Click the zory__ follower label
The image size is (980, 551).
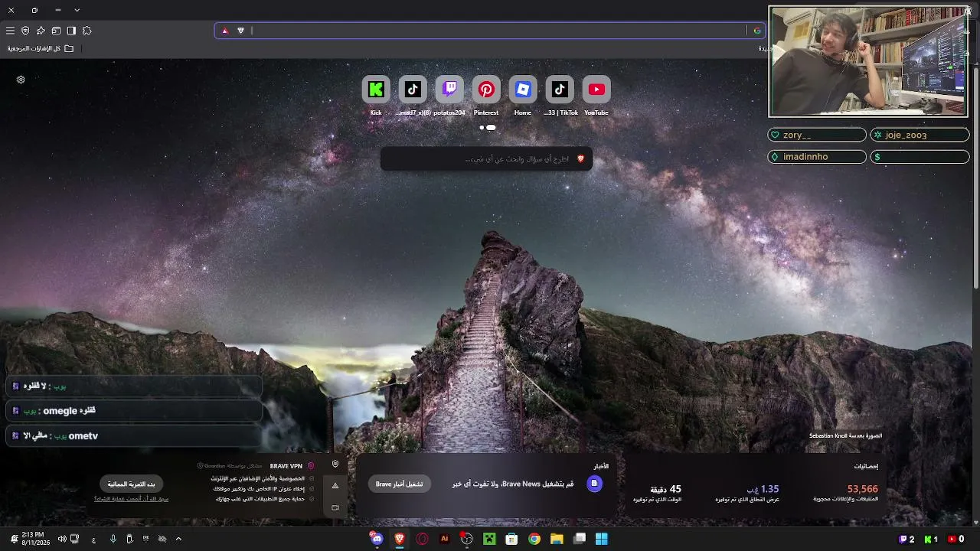(817, 135)
